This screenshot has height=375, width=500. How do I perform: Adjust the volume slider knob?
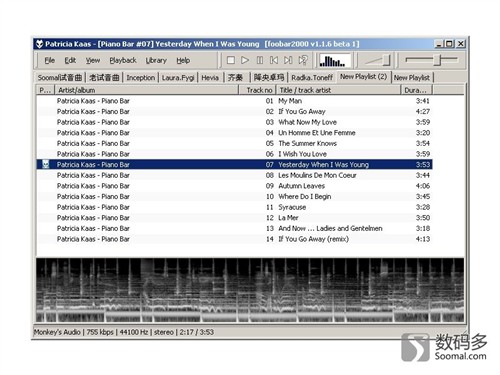(x=386, y=60)
